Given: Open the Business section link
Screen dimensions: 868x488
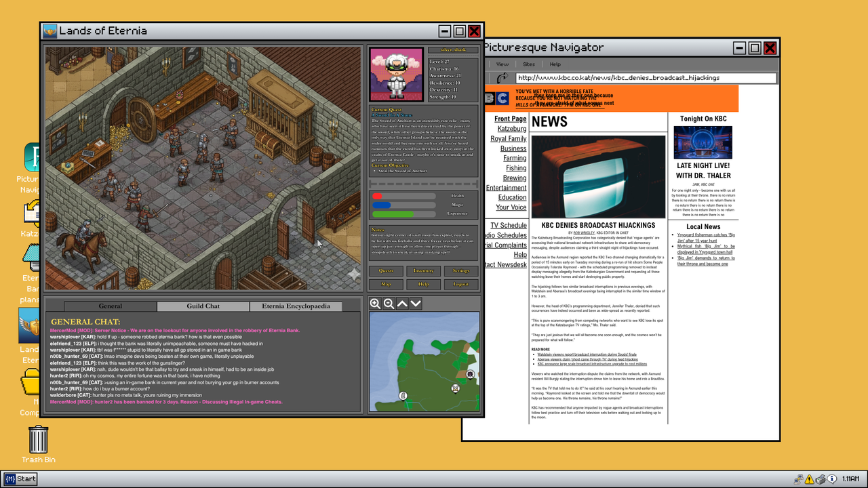Looking at the screenshot, I should pyautogui.click(x=513, y=149).
